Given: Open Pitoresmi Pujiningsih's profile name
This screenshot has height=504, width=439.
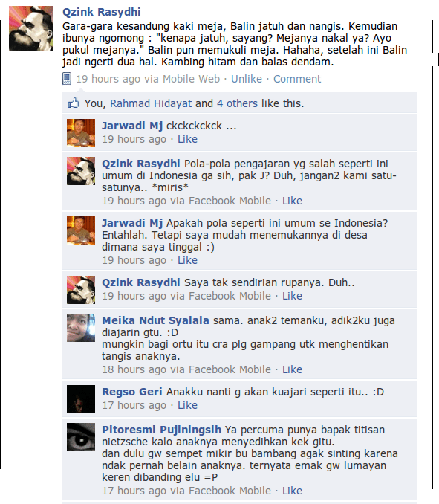Looking at the screenshot, I should 161,430.
